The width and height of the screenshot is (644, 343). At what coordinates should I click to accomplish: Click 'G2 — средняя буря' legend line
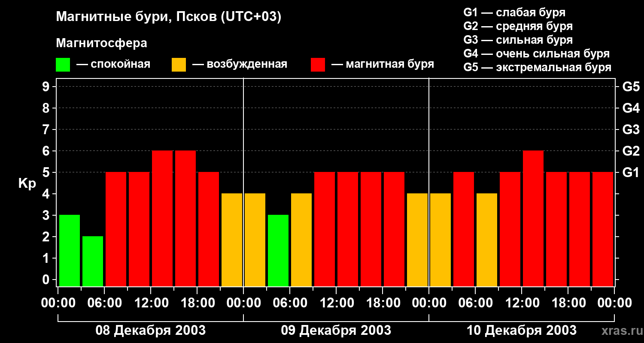coord(518,26)
